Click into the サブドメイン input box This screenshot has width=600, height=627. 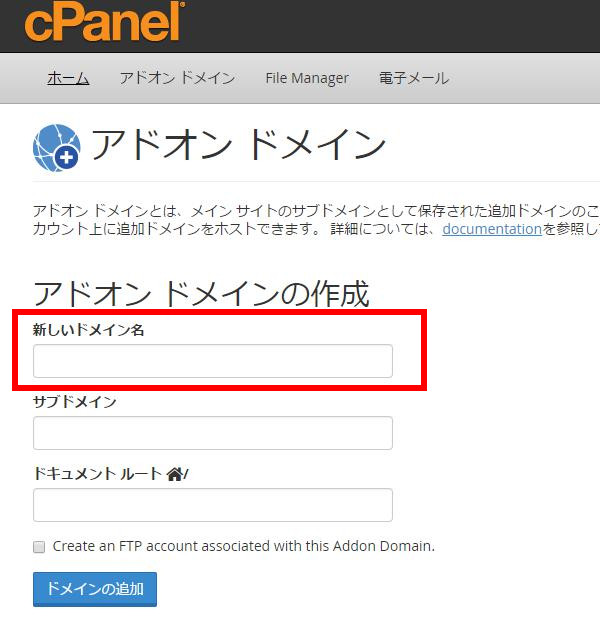tap(212, 433)
